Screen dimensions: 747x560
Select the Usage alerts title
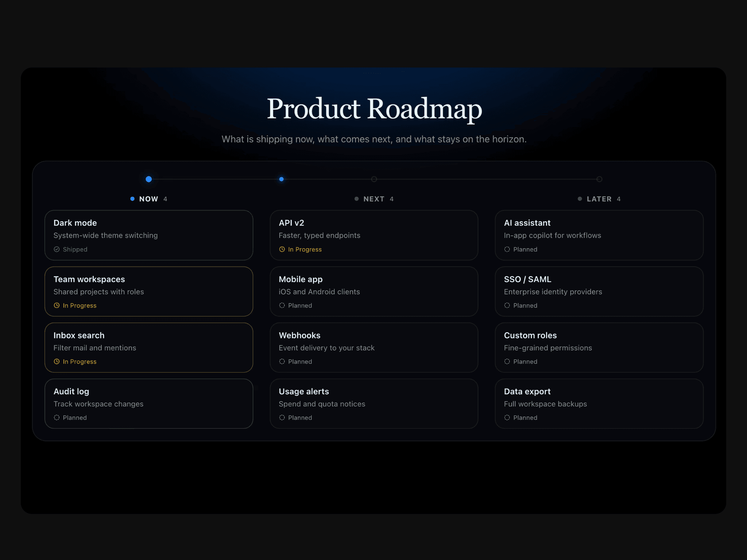[304, 392]
